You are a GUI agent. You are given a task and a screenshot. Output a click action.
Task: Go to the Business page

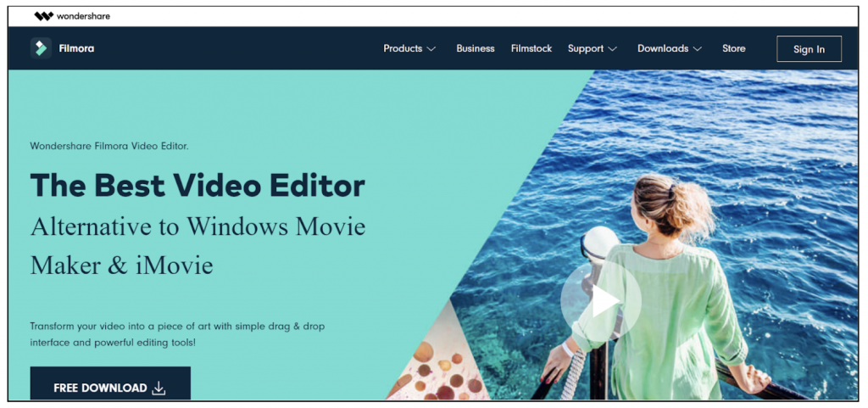pos(476,48)
